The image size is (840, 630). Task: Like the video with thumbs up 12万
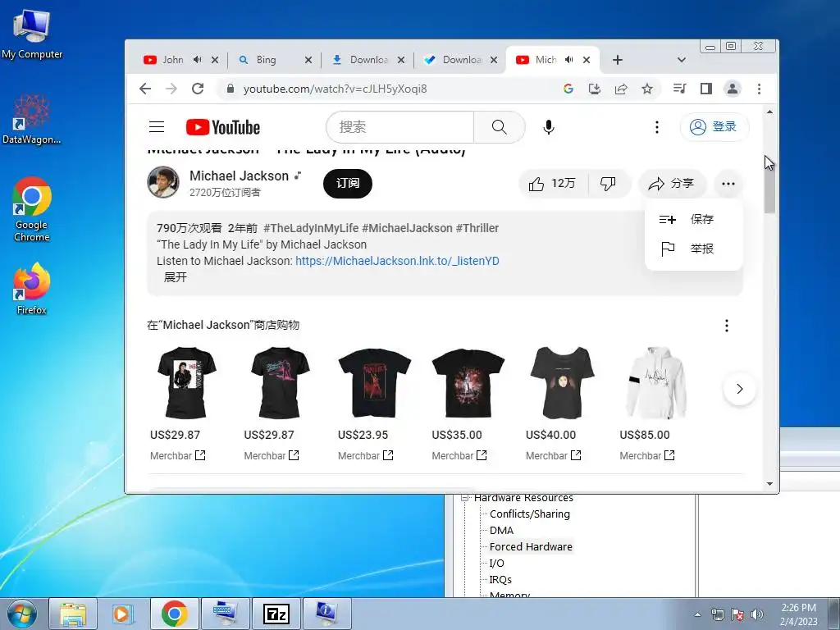coord(553,184)
